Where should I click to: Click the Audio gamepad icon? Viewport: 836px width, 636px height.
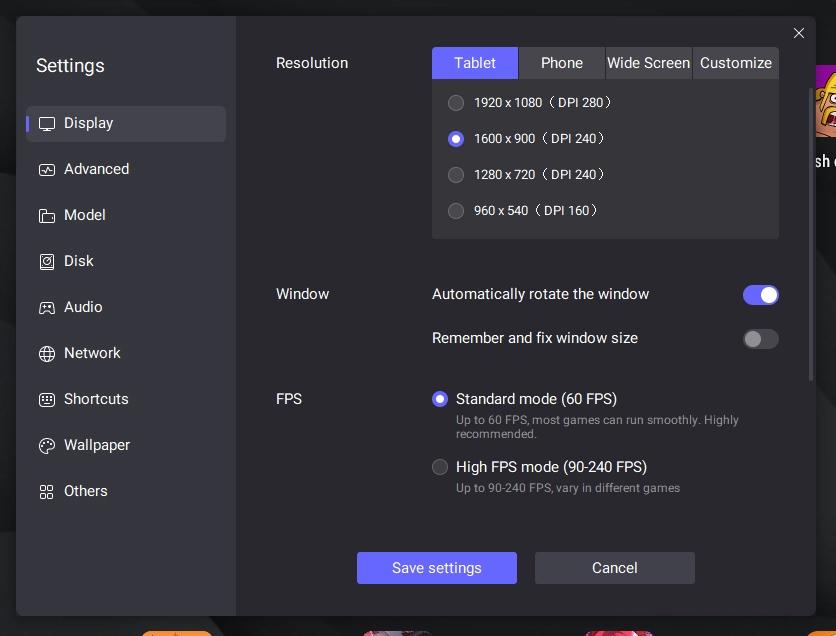tap(47, 308)
